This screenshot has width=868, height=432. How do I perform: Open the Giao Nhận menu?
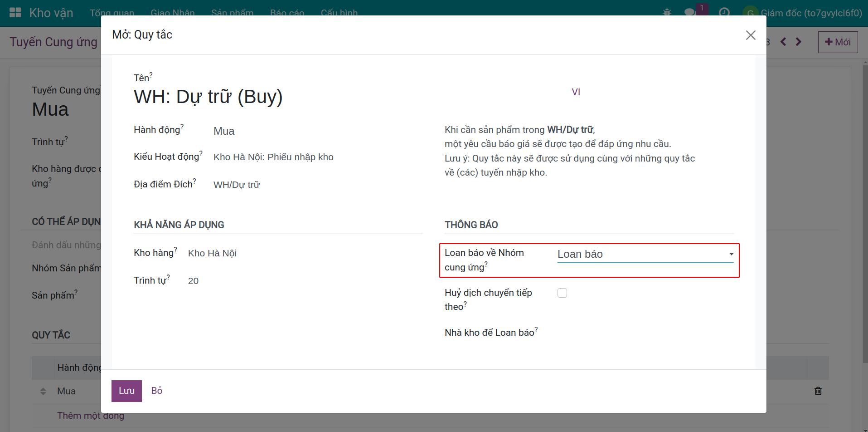tap(173, 13)
